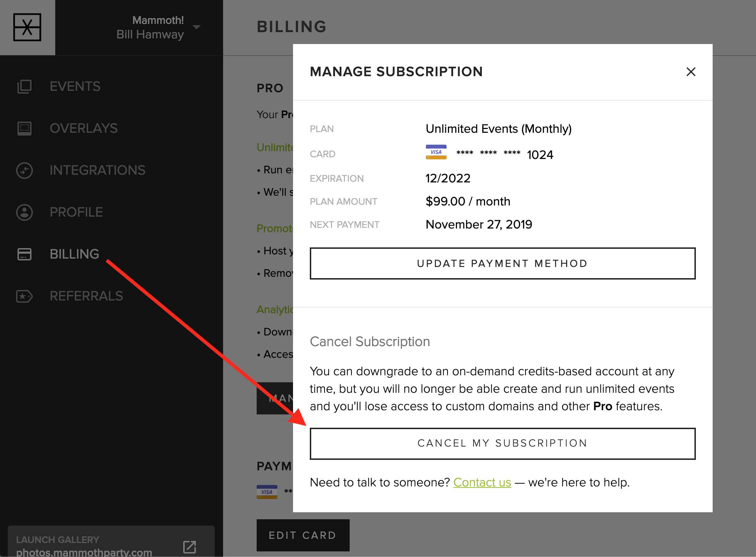Click the expiration date 12/2022

coord(448,178)
